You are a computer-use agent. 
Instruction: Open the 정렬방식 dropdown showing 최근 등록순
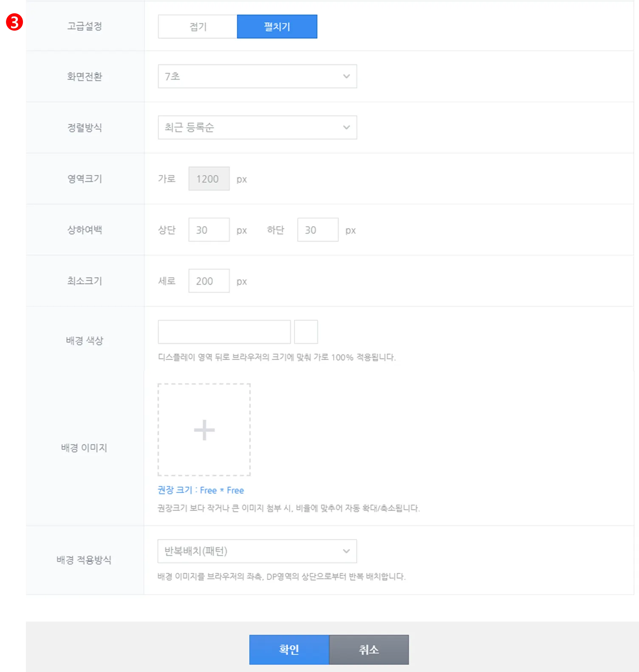(257, 128)
